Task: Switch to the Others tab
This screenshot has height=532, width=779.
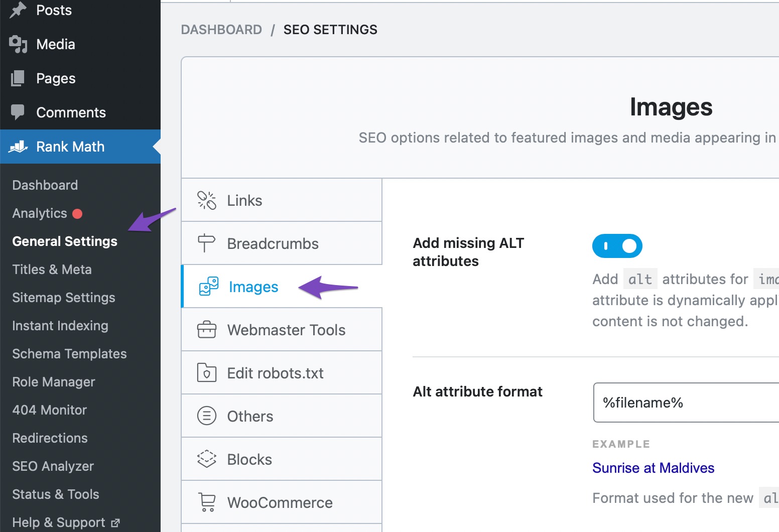Action: click(x=282, y=416)
